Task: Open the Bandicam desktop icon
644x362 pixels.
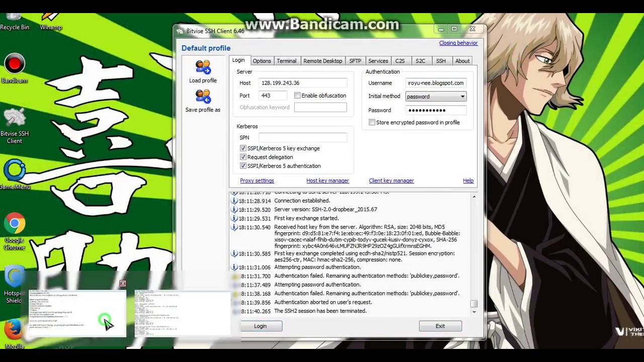Action: tap(14, 69)
